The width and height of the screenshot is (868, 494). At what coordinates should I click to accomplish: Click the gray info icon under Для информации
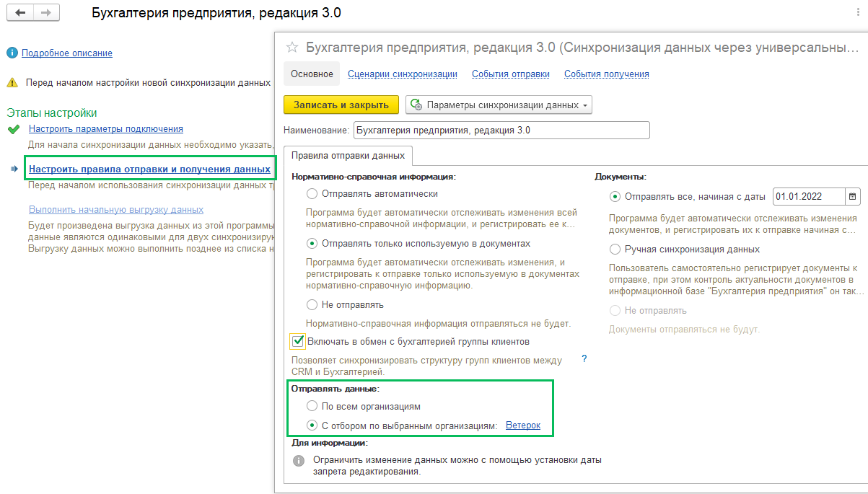tap(299, 460)
